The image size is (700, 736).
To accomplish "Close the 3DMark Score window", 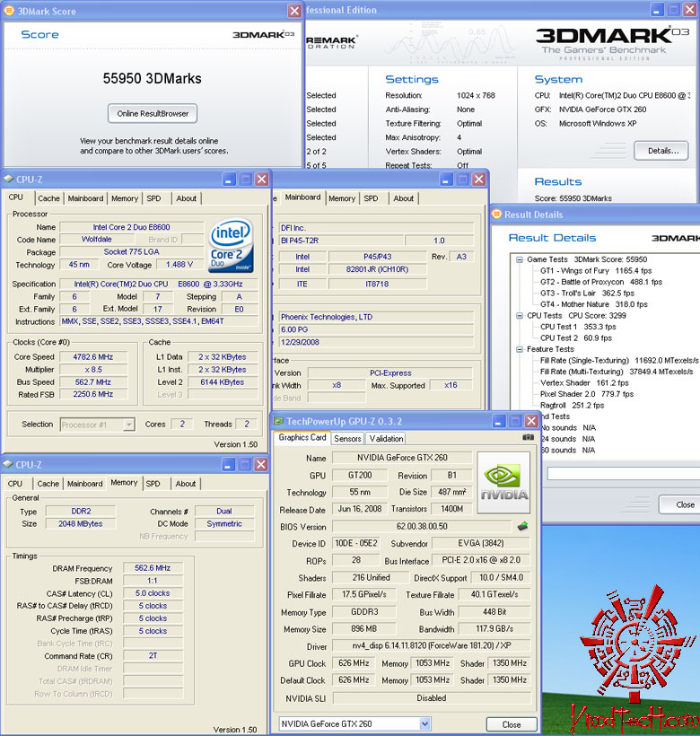I will pos(294,11).
